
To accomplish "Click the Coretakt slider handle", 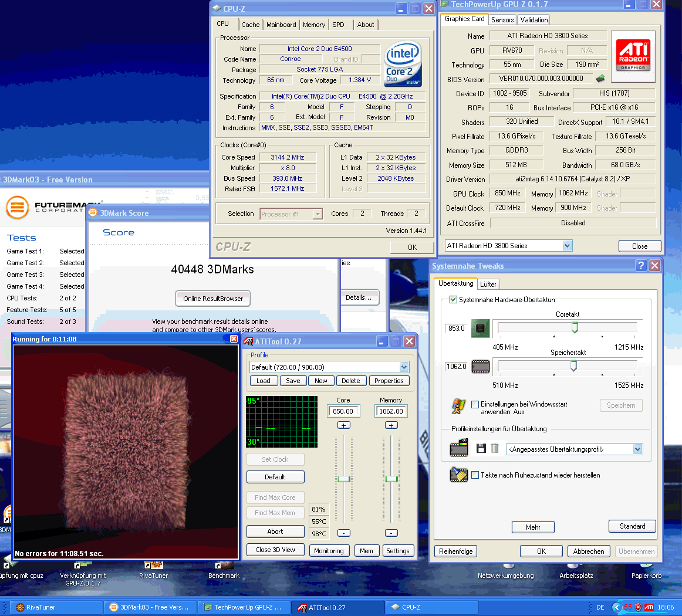I will (575, 327).
